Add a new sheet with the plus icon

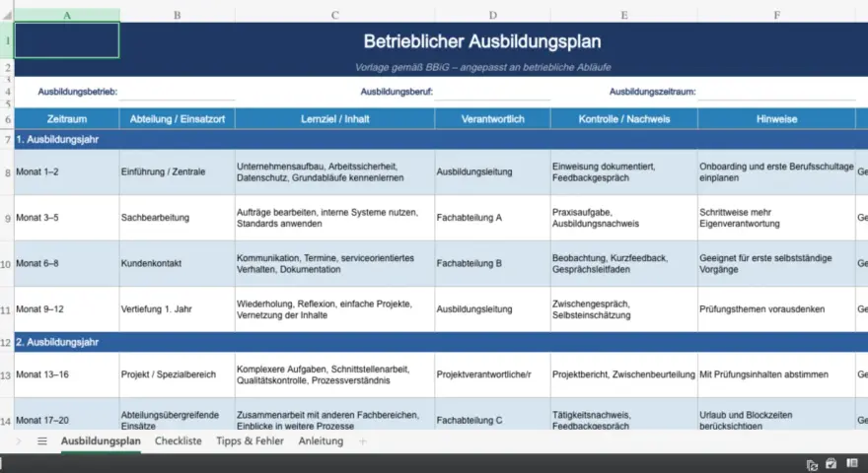click(363, 441)
